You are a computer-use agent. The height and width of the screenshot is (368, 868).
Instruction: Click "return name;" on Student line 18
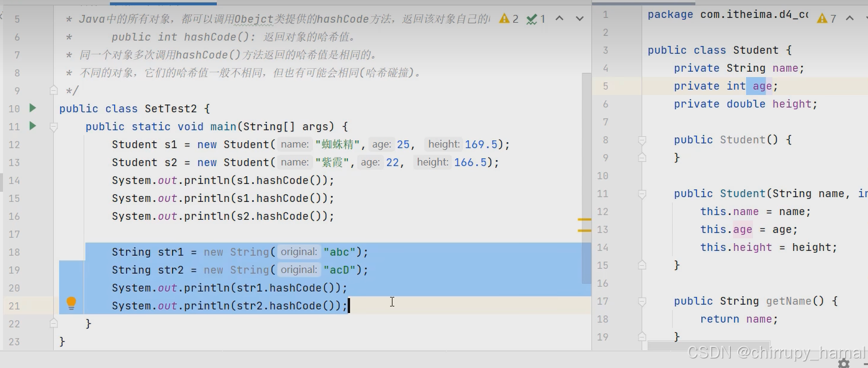pos(739,319)
